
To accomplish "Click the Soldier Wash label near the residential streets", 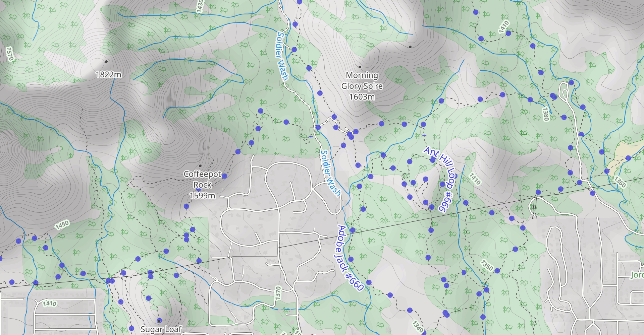I will (330, 173).
